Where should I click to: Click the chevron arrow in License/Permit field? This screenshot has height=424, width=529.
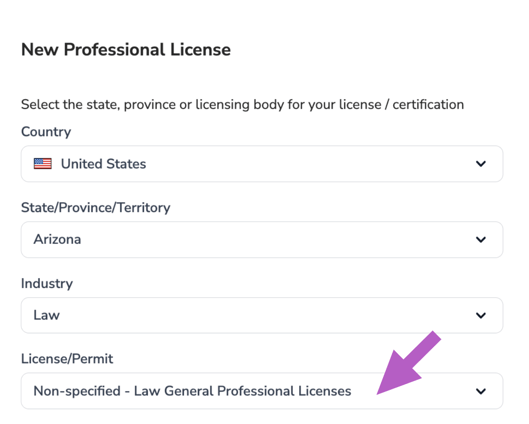(481, 391)
